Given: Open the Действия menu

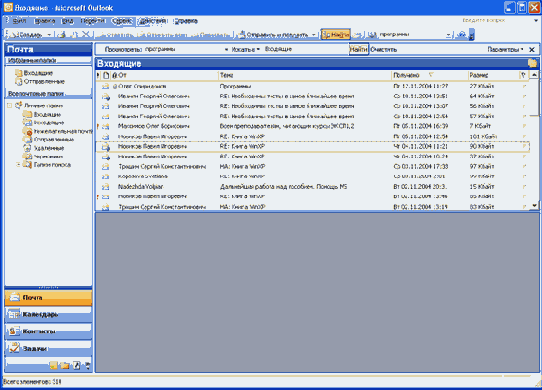Looking at the screenshot, I should [152, 21].
